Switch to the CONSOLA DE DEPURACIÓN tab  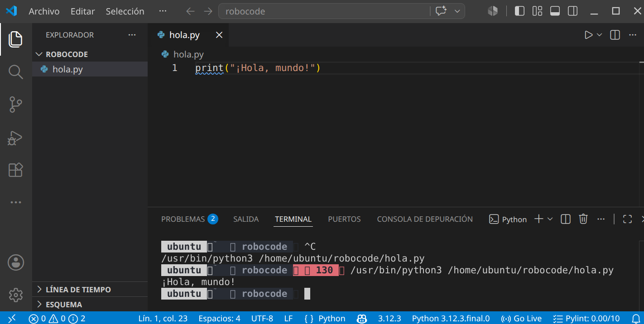[425, 219]
